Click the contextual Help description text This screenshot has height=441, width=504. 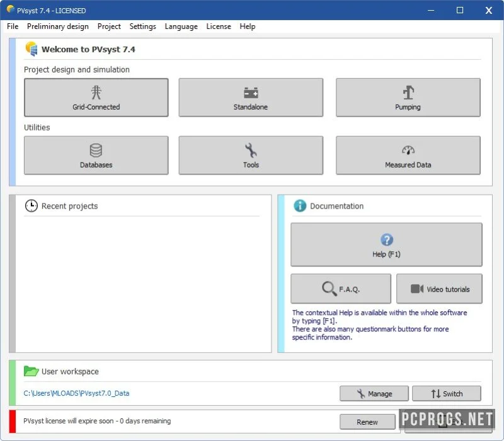pyautogui.click(x=379, y=324)
